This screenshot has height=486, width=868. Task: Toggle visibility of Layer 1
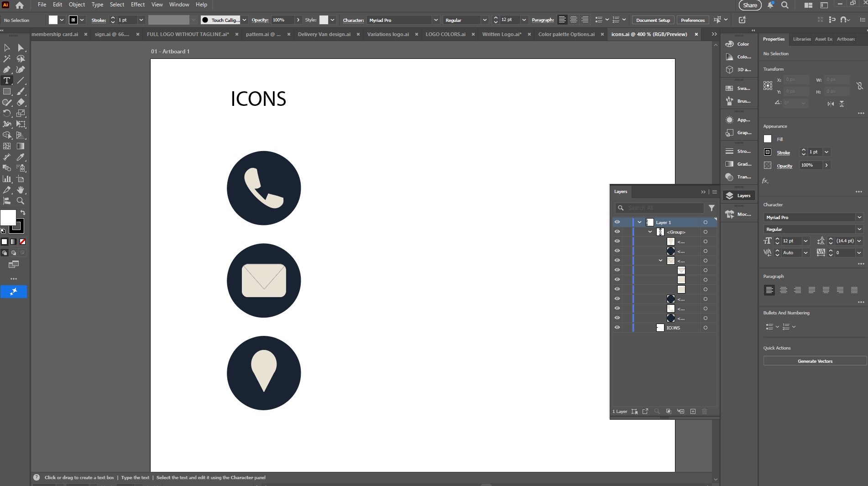click(617, 222)
